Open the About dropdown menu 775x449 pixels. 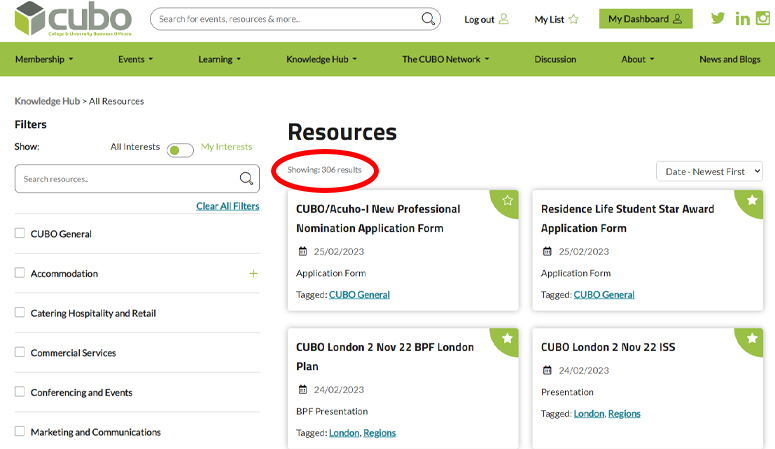point(638,59)
